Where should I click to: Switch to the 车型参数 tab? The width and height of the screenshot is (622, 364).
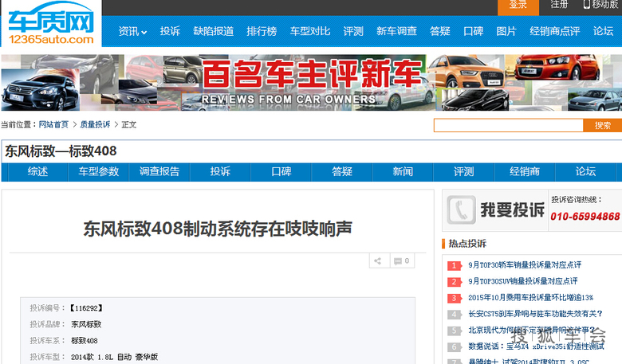coord(98,172)
